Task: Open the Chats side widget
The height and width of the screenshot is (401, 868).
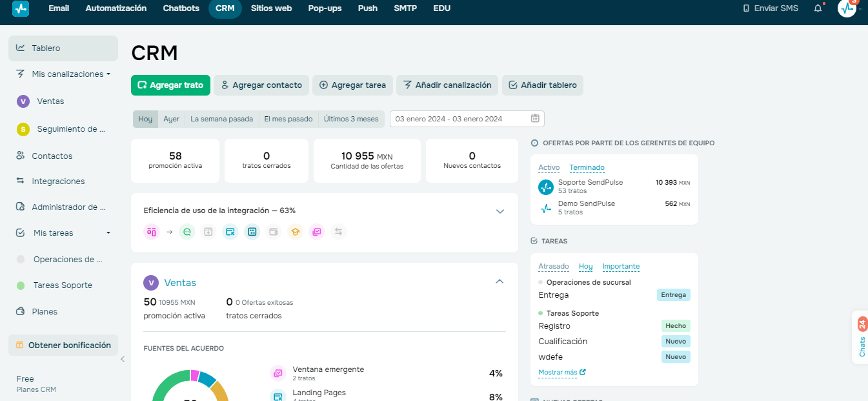Action: click(861, 338)
